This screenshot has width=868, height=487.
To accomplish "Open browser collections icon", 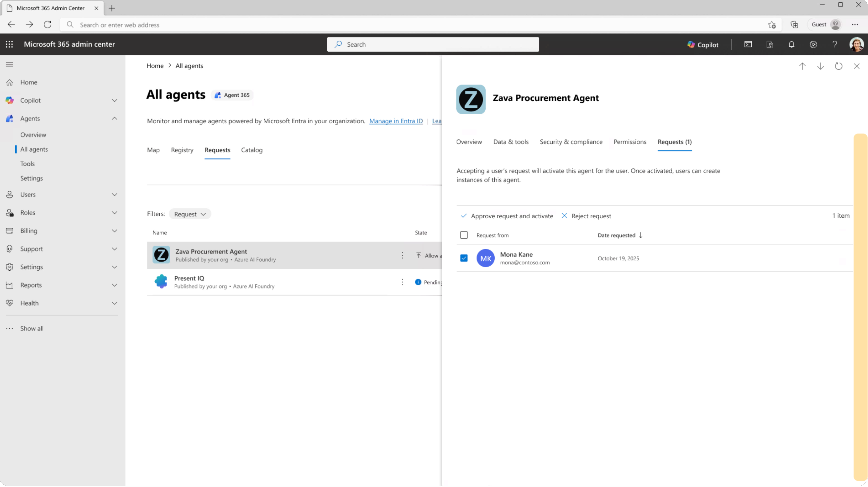I will coord(794,25).
